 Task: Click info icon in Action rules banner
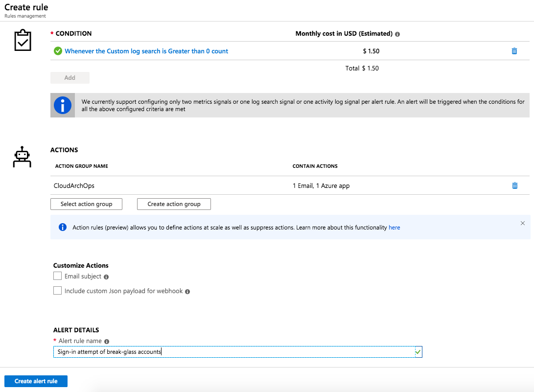point(62,228)
